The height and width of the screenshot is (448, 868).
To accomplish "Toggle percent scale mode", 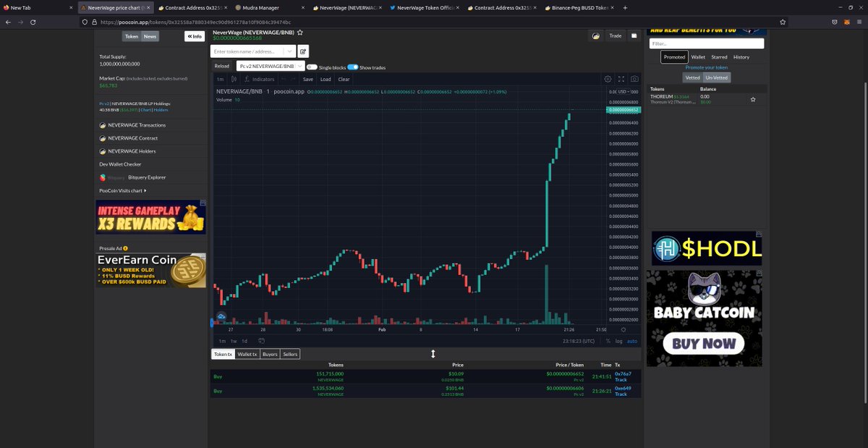I will click(x=608, y=341).
